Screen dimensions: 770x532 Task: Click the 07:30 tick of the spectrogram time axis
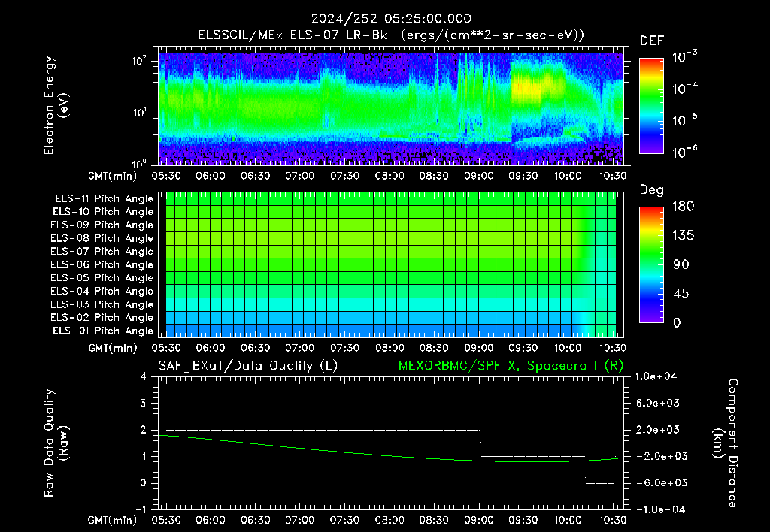[x=344, y=176]
